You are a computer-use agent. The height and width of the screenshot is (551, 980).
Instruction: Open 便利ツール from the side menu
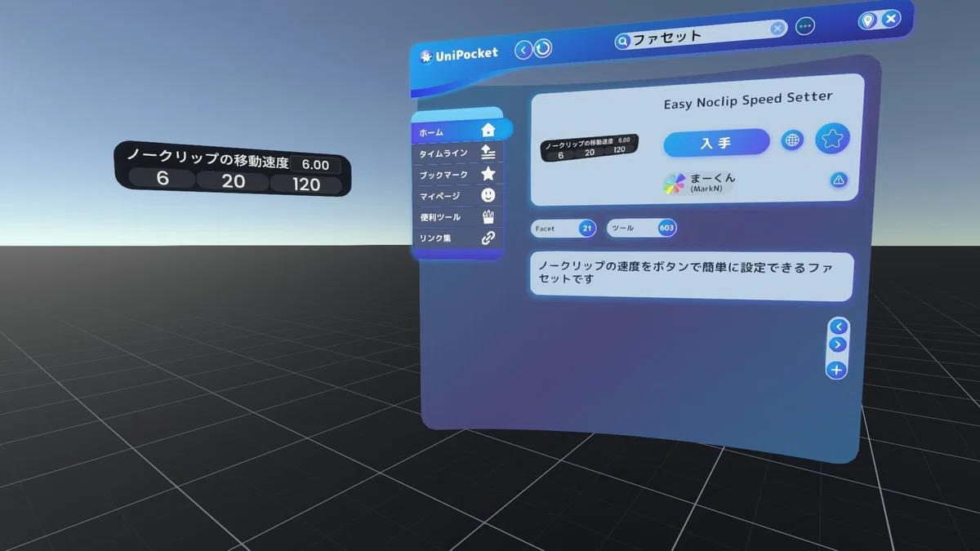coord(457,217)
